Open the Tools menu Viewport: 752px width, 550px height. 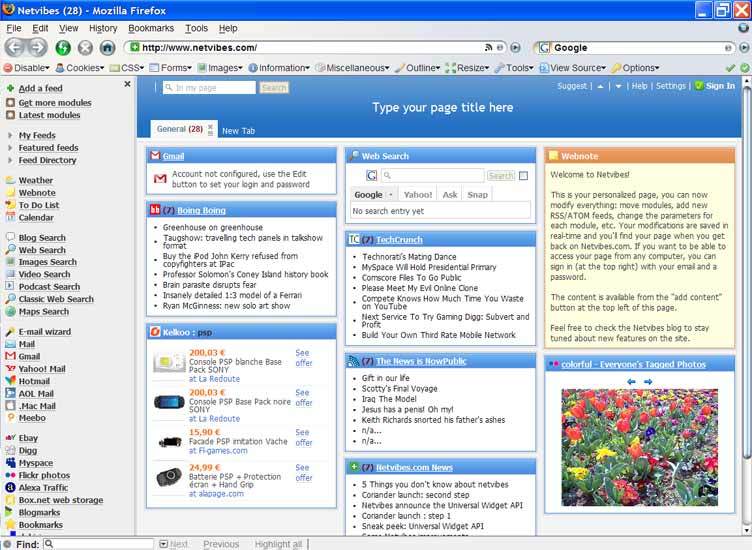197,28
